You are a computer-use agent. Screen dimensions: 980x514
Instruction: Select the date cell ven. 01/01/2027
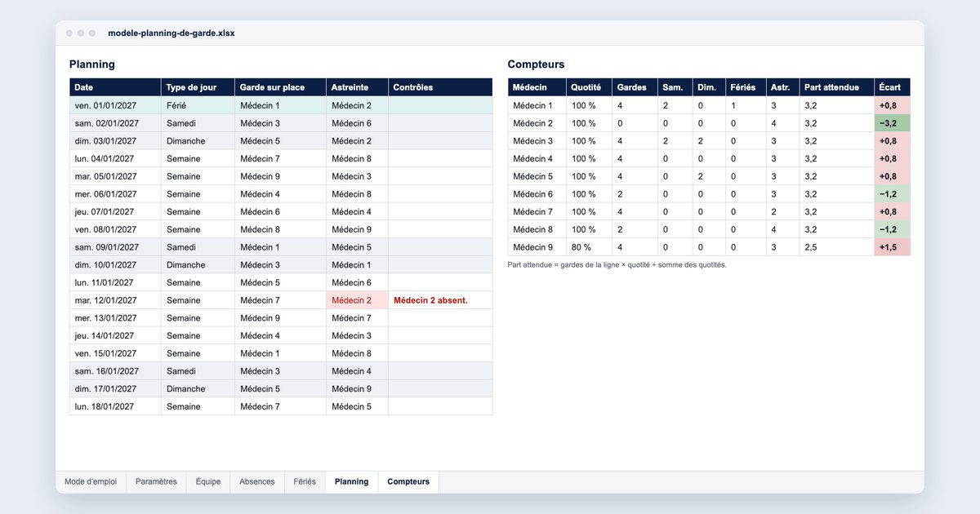(115, 105)
